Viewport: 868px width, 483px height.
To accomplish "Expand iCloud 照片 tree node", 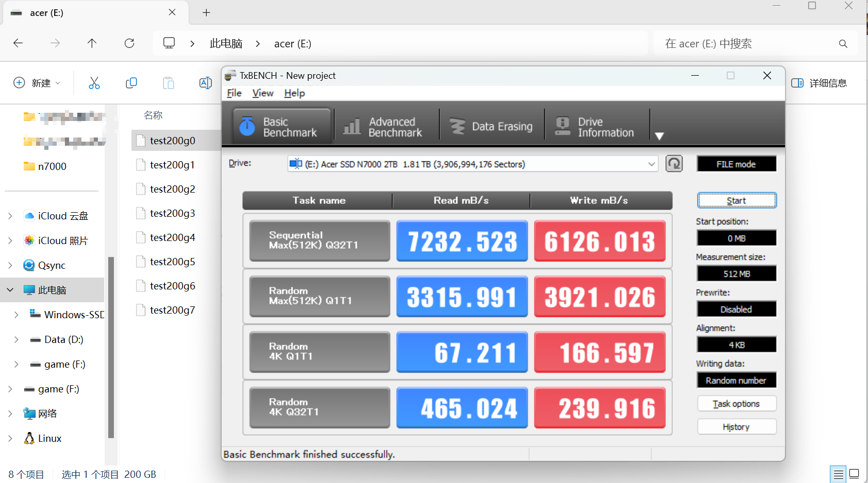I will coord(10,240).
